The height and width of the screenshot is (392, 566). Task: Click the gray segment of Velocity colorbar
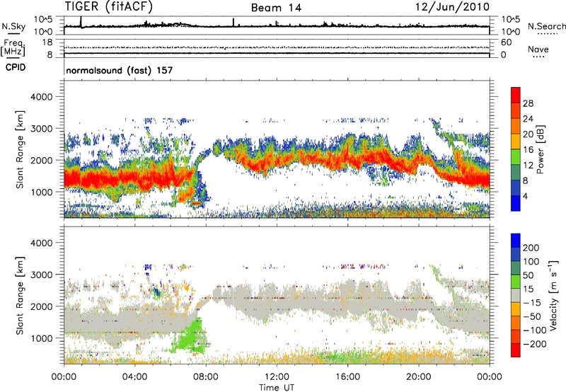(516, 295)
